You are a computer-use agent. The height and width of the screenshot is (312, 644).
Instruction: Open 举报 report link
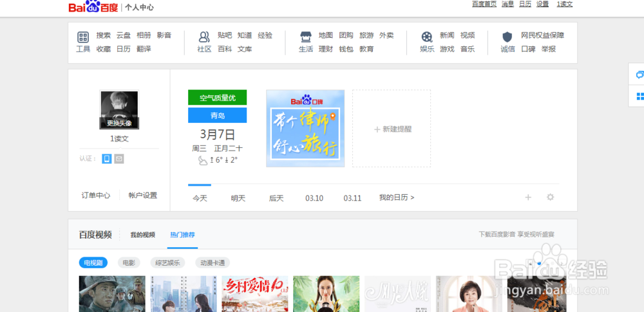pos(548,49)
